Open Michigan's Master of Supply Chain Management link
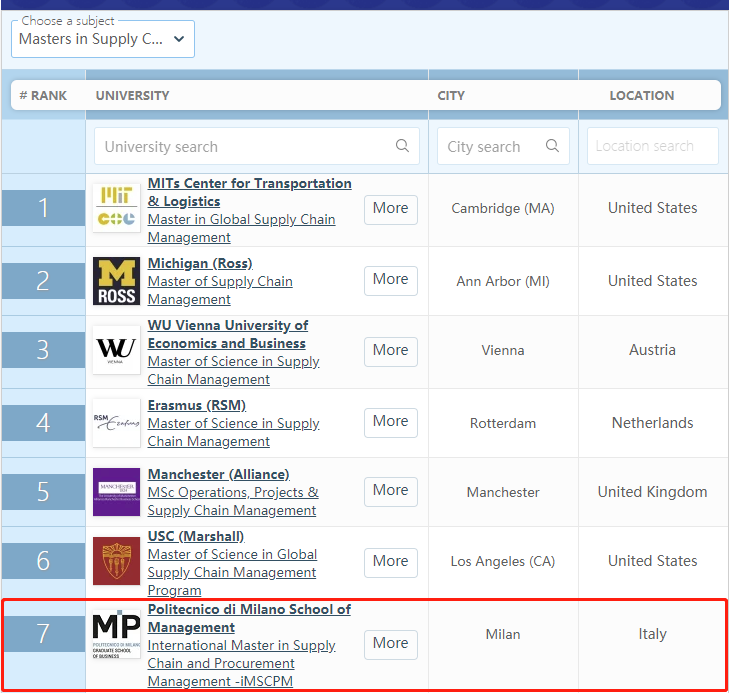Image resolution: width=729 pixels, height=693 pixels. pyautogui.click(x=220, y=290)
